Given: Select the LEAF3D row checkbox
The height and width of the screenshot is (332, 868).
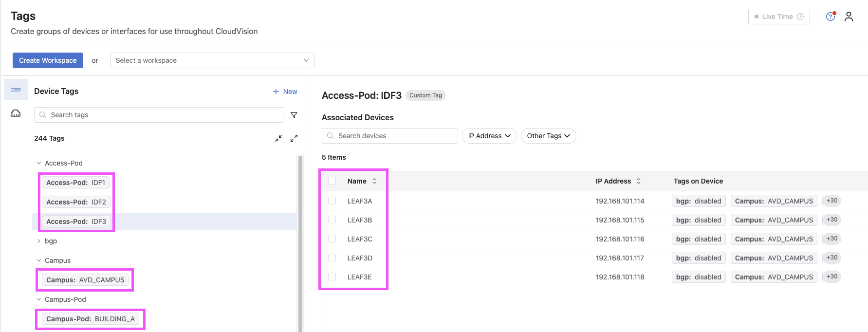Looking at the screenshot, I should pyautogui.click(x=332, y=258).
